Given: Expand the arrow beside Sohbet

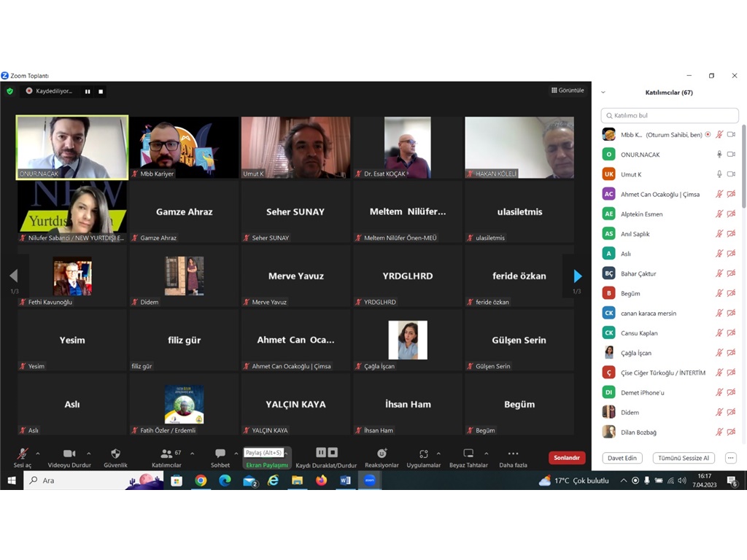Looking at the screenshot, I should point(236,454).
